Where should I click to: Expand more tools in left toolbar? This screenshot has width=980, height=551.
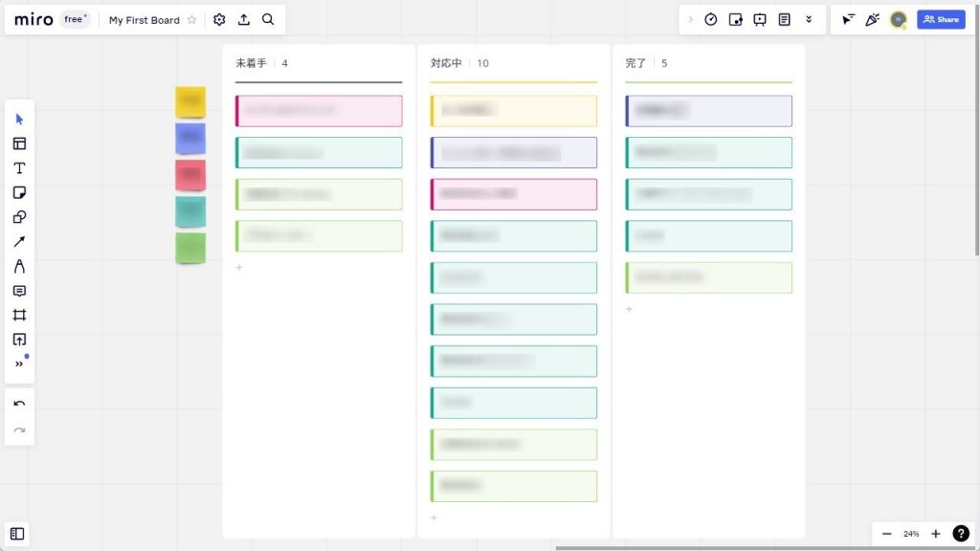[x=19, y=364]
